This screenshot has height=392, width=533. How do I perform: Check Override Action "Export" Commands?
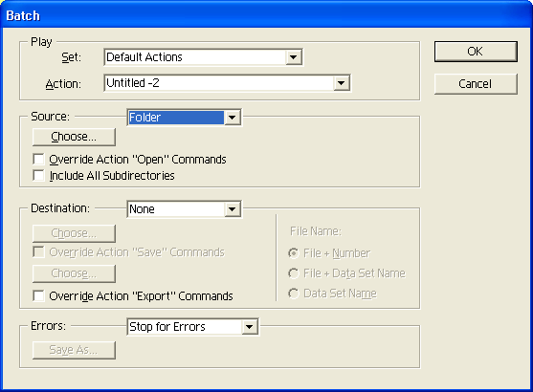(x=38, y=295)
